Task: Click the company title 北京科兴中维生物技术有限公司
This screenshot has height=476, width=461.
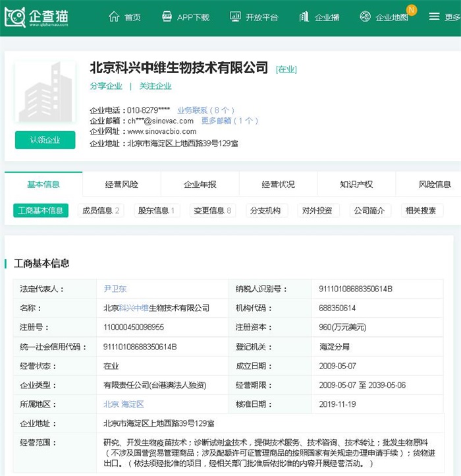Action: point(179,68)
